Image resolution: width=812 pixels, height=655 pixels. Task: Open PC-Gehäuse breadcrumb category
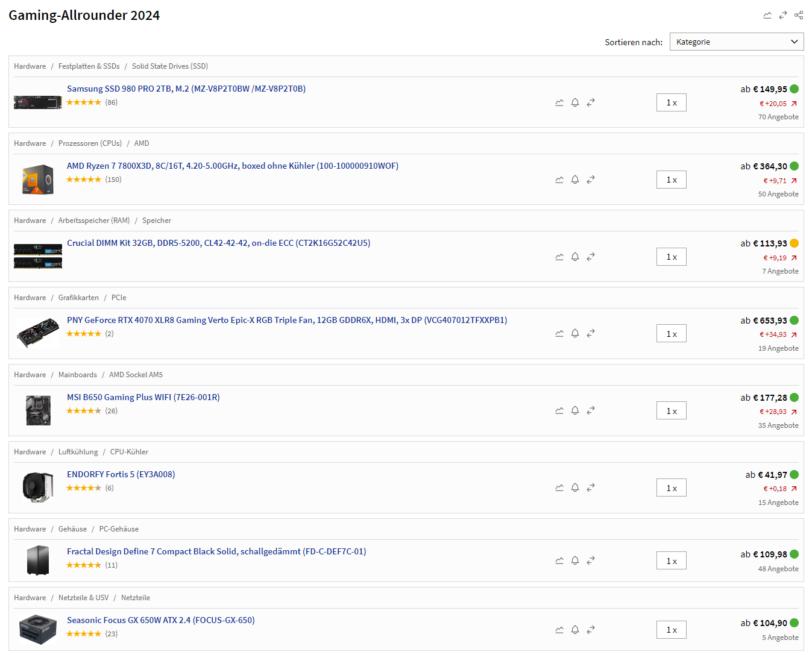[x=119, y=529]
